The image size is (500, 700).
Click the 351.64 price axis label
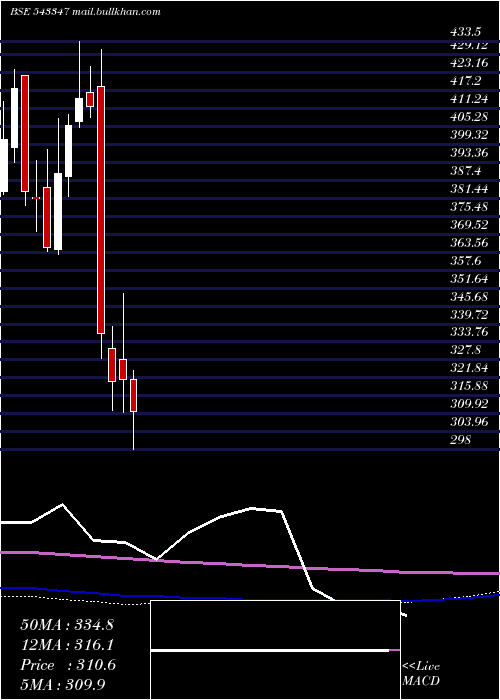pyautogui.click(x=469, y=279)
